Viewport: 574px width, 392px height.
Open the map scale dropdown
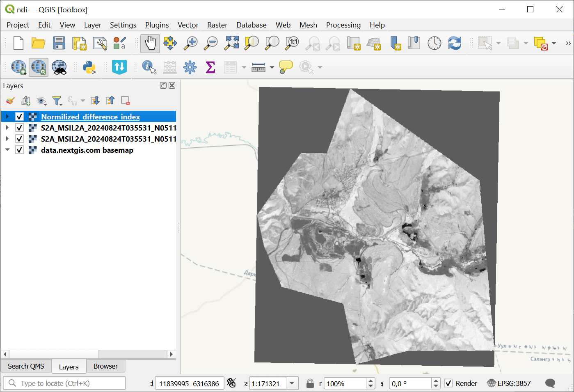pos(292,383)
